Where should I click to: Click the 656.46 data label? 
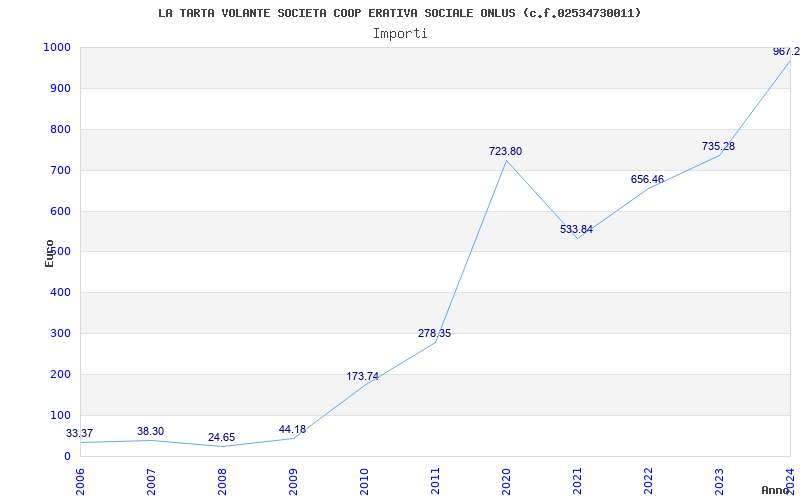tap(647, 180)
